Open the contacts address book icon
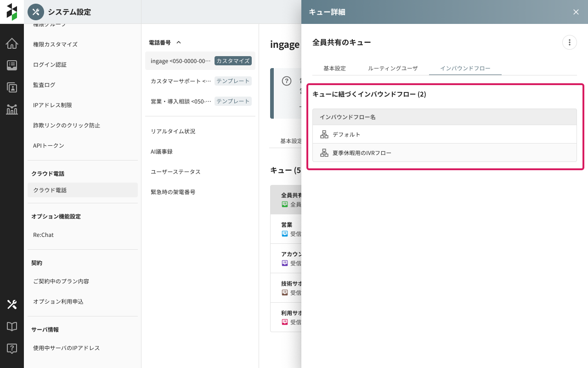The height and width of the screenshot is (368, 588). pyautogui.click(x=12, y=87)
